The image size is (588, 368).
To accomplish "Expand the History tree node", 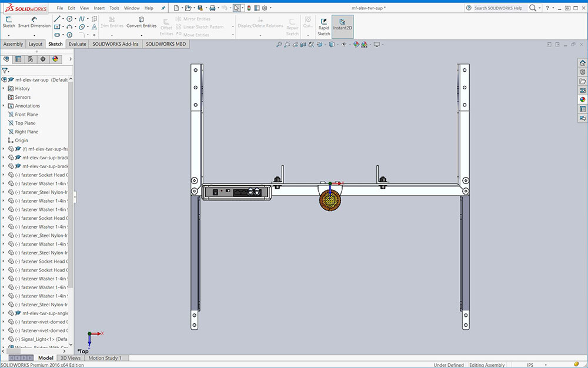I will point(4,88).
